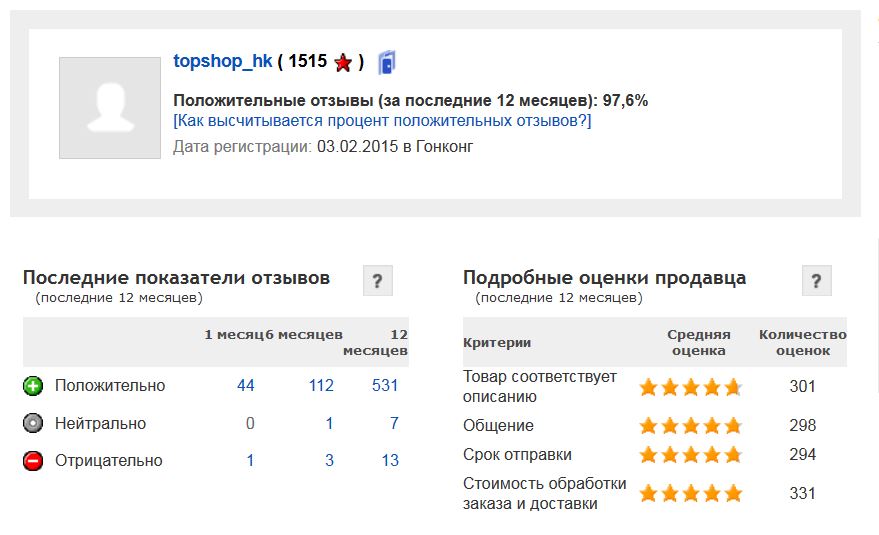This screenshot has height=535, width=879.
Task: View 112 positive reviews for 6 months
Action: (x=321, y=386)
